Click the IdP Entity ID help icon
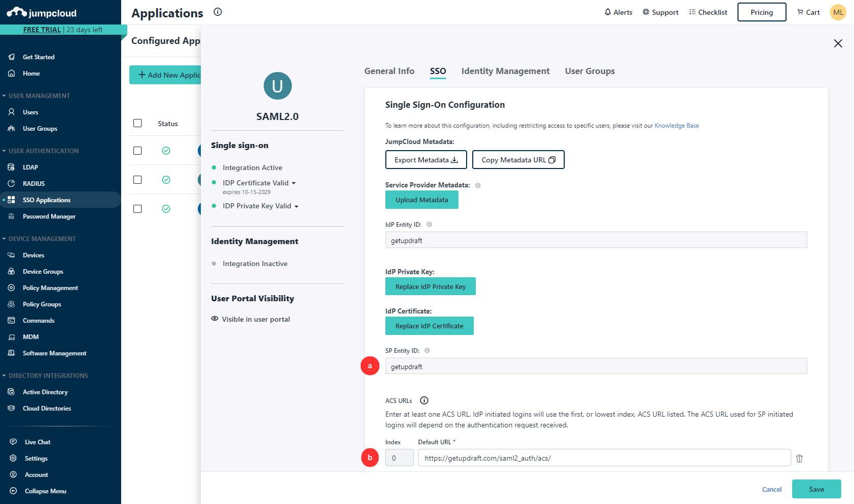Screen dimensions: 854x504 (x=429, y=224)
